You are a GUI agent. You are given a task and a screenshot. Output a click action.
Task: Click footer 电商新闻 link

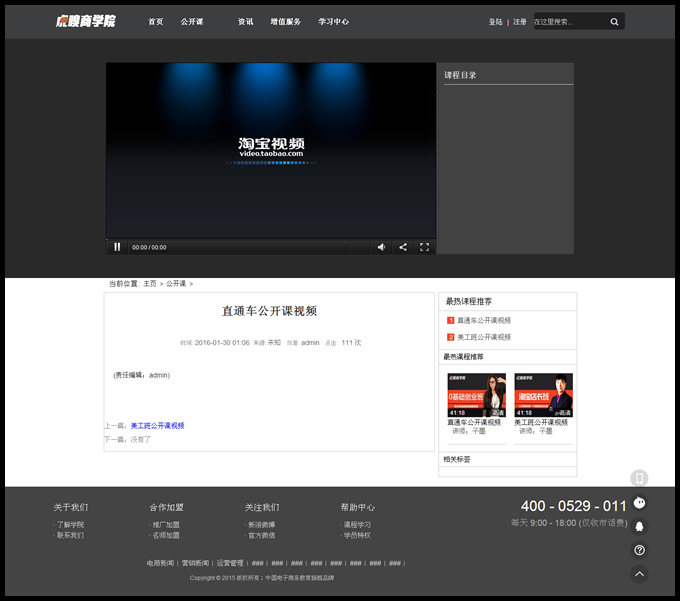pos(160,563)
